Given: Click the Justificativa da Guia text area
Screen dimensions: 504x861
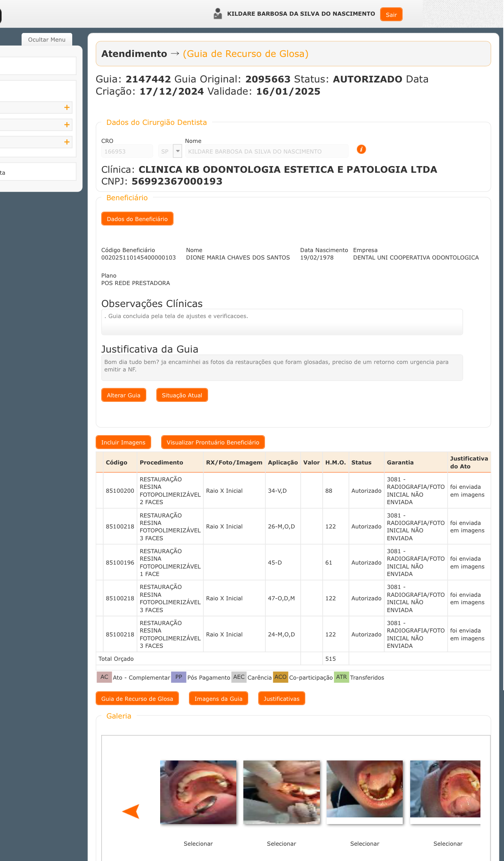Looking at the screenshot, I should (282, 367).
